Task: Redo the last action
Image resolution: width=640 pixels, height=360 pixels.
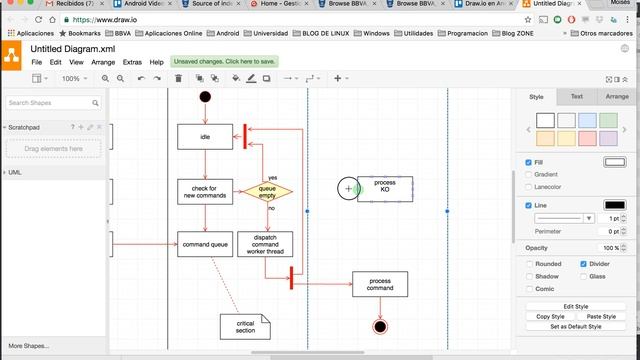Action: coord(157,78)
